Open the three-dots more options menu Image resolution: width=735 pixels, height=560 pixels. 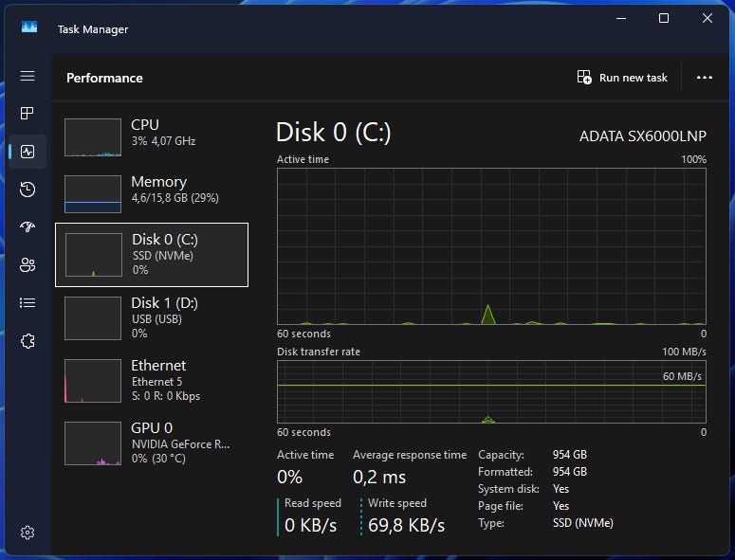(705, 78)
